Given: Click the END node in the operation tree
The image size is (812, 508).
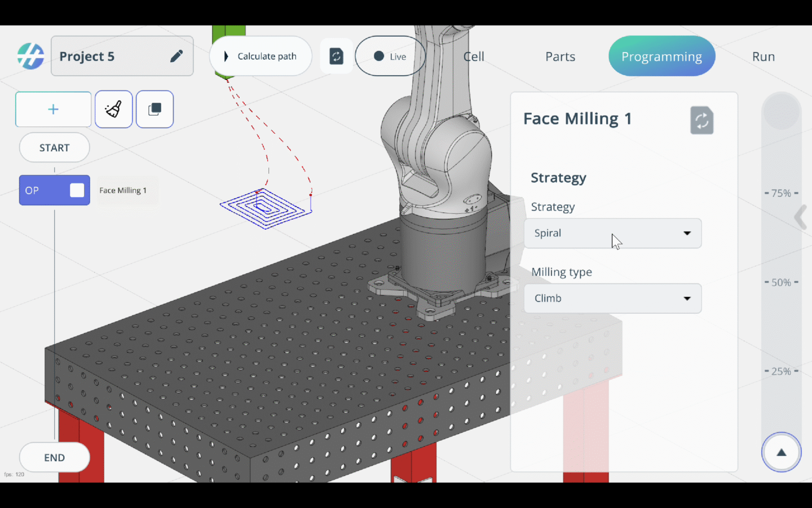Looking at the screenshot, I should (x=54, y=457).
